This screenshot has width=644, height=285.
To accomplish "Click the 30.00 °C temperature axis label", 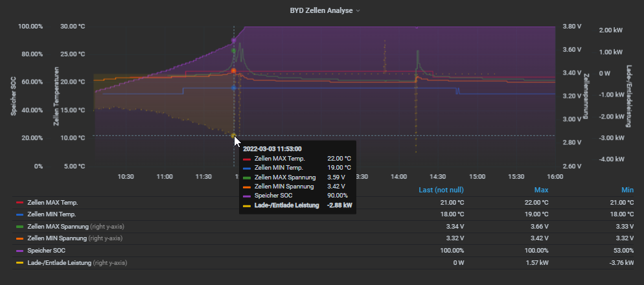I will pyautogui.click(x=72, y=27).
